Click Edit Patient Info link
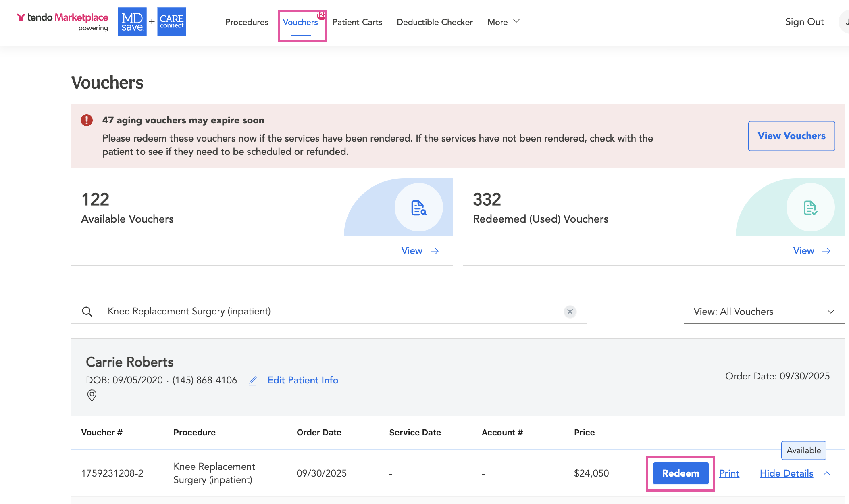Screen dimensions: 849x504 [303, 380]
